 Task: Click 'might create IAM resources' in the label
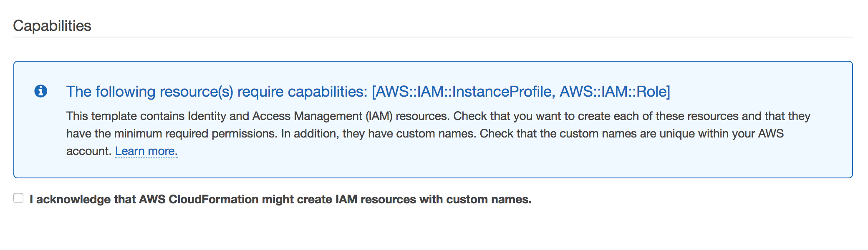(339, 200)
